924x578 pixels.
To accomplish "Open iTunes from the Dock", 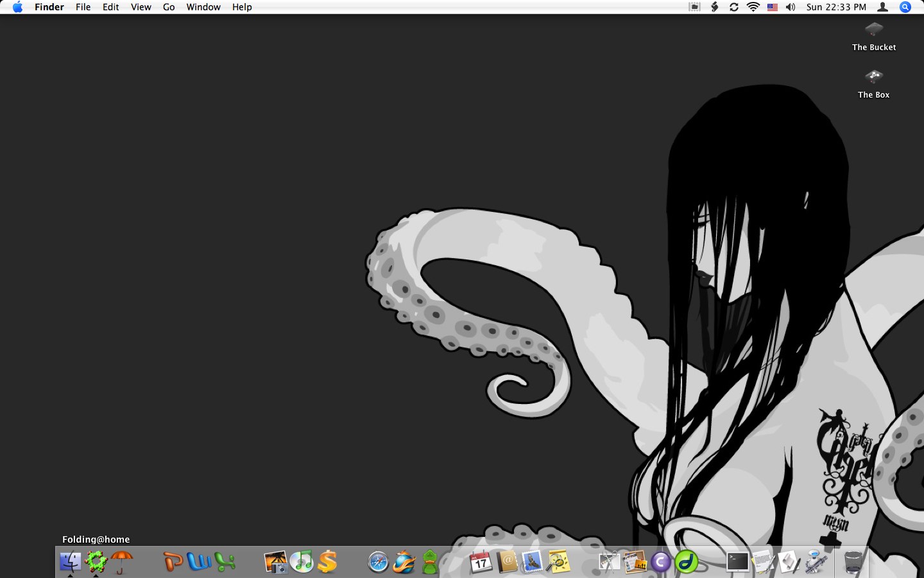I will (302, 562).
